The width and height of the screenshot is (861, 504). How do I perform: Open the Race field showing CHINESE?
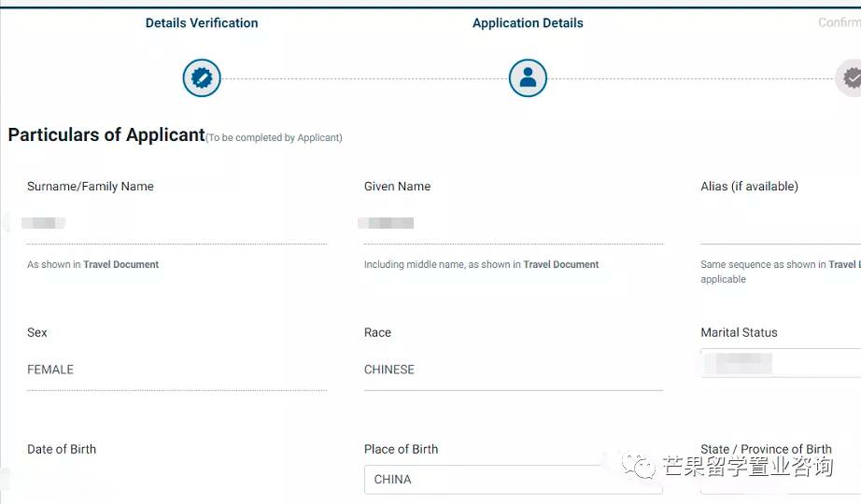coord(513,371)
